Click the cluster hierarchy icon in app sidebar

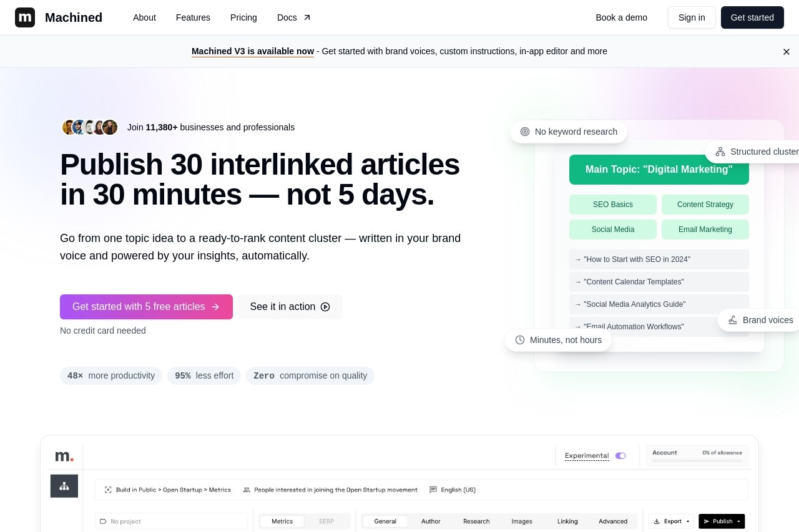64,486
